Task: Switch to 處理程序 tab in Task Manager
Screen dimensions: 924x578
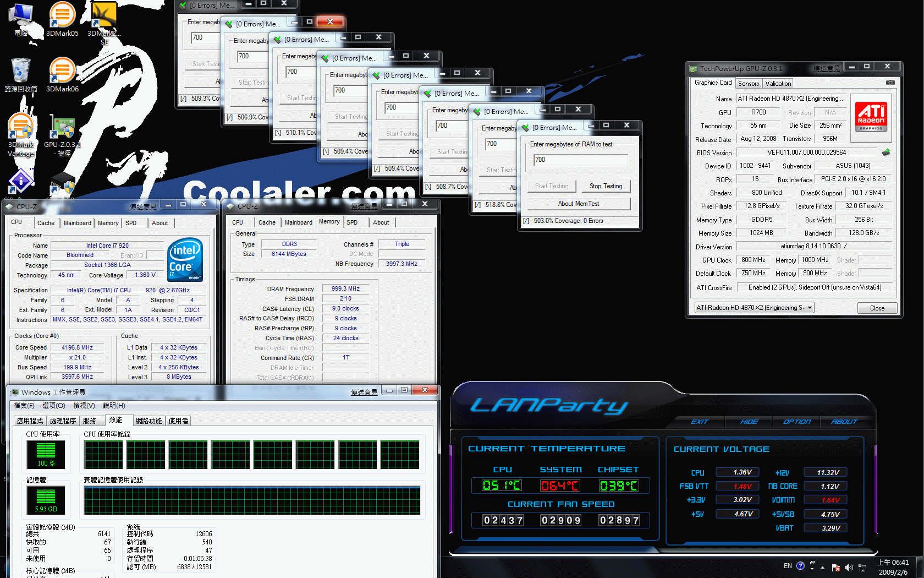Action: click(x=63, y=421)
